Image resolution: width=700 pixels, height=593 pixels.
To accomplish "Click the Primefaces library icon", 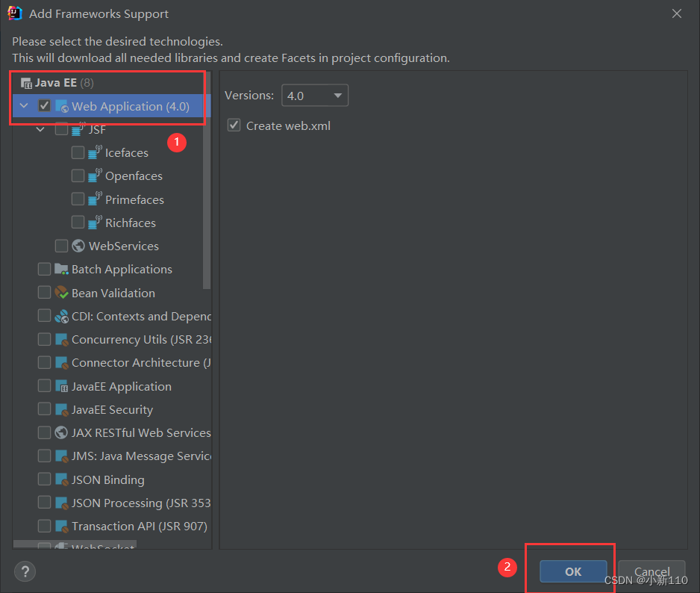I will [x=95, y=199].
